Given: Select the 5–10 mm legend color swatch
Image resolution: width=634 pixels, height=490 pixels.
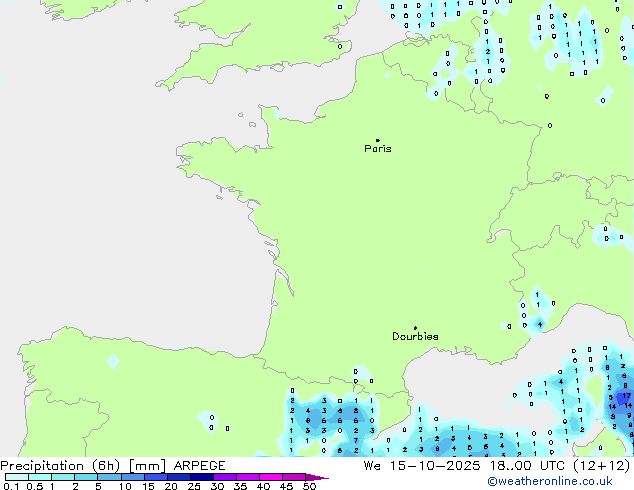Looking at the screenshot, I should tap(109, 477).
